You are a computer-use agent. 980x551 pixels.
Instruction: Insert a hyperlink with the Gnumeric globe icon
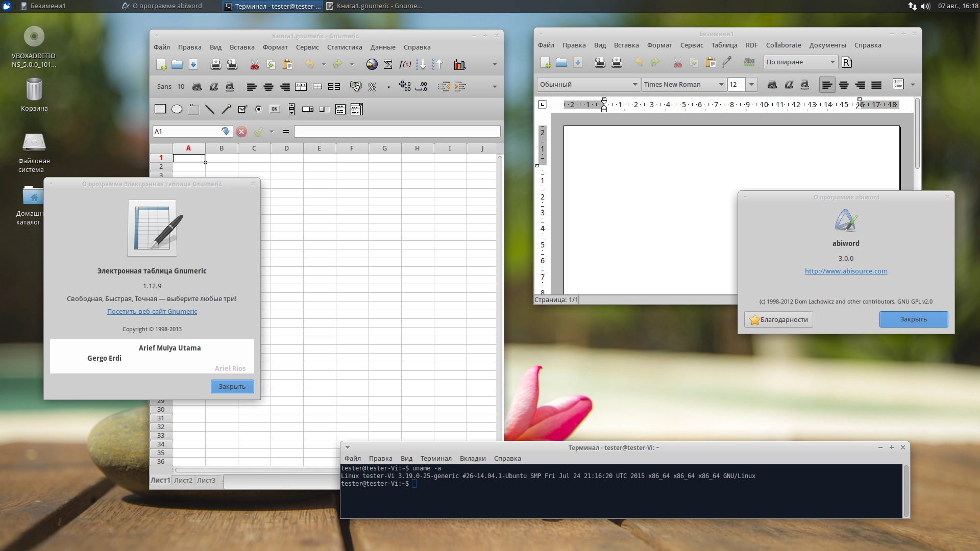coord(372,64)
